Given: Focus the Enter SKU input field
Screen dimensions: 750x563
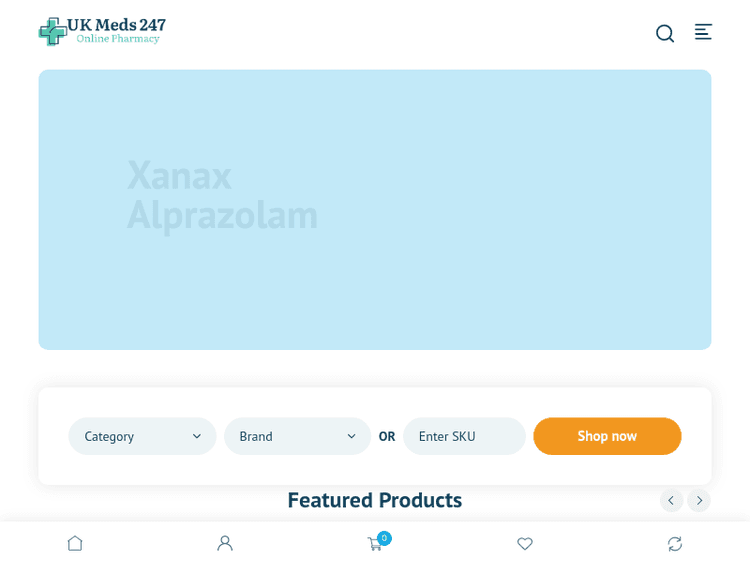Looking at the screenshot, I should [464, 436].
